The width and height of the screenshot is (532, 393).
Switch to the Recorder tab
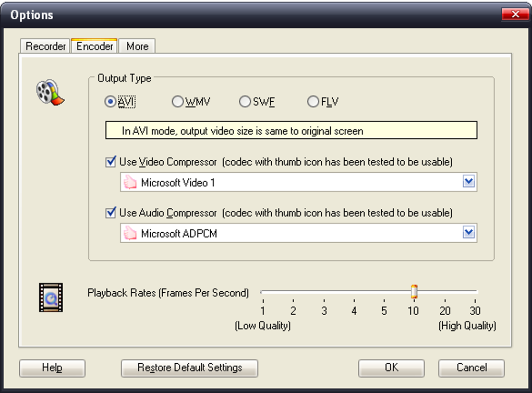coord(45,46)
